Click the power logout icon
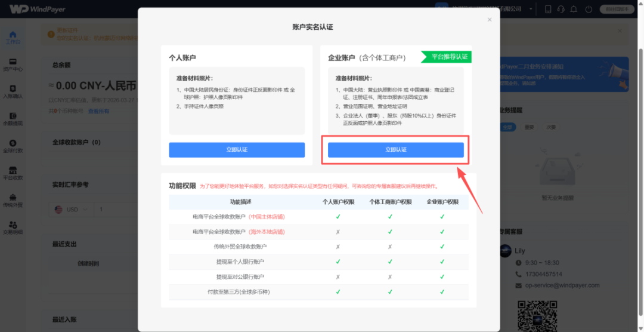Image resolution: width=644 pixels, height=332 pixels. pos(589,9)
